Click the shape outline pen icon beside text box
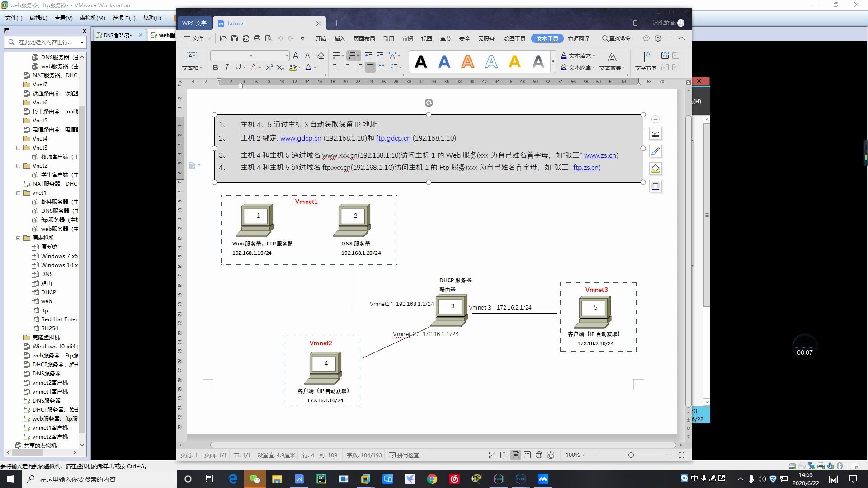The width and height of the screenshot is (868, 488). point(656,151)
